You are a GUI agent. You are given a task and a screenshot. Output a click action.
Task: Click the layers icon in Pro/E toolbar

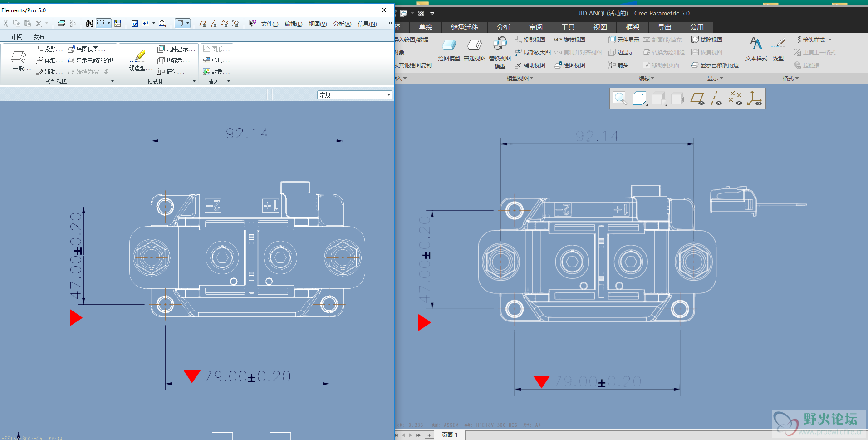[x=62, y=23]
